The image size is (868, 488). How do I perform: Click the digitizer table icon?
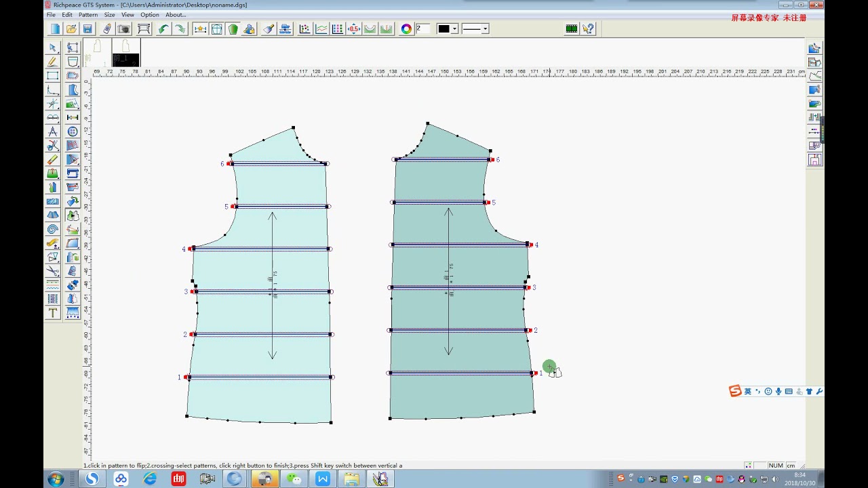click(144, 28)
